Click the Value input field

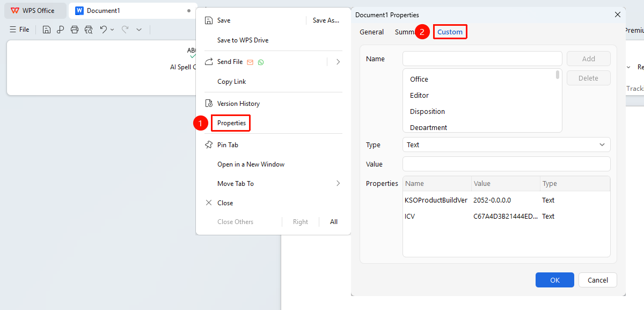[507, 164]
